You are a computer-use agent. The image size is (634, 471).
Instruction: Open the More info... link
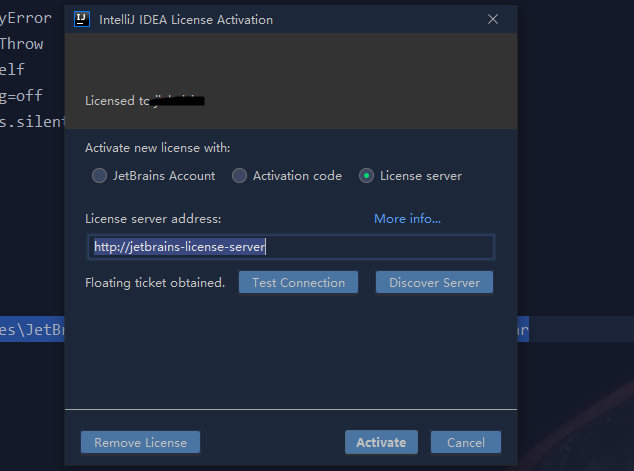point(407,219)
